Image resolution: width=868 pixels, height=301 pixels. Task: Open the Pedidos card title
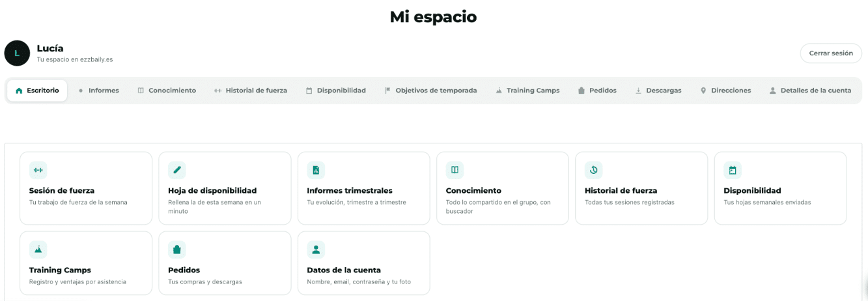[184, 270]
